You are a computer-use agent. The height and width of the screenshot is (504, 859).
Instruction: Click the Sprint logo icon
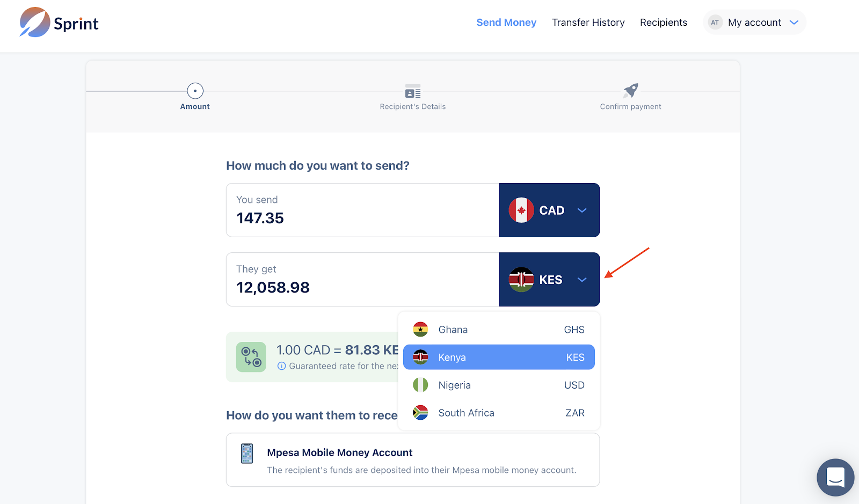pyautogui.click(x=35, y=23)
